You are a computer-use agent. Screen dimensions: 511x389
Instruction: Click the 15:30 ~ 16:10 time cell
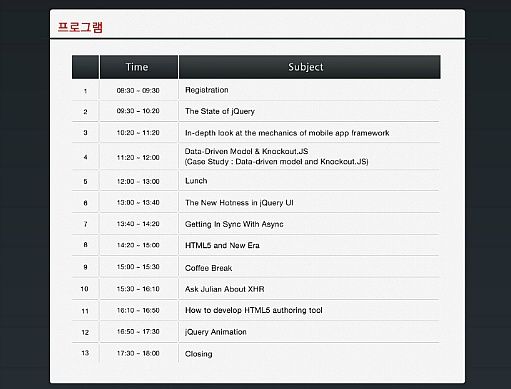tap(138, 289)
